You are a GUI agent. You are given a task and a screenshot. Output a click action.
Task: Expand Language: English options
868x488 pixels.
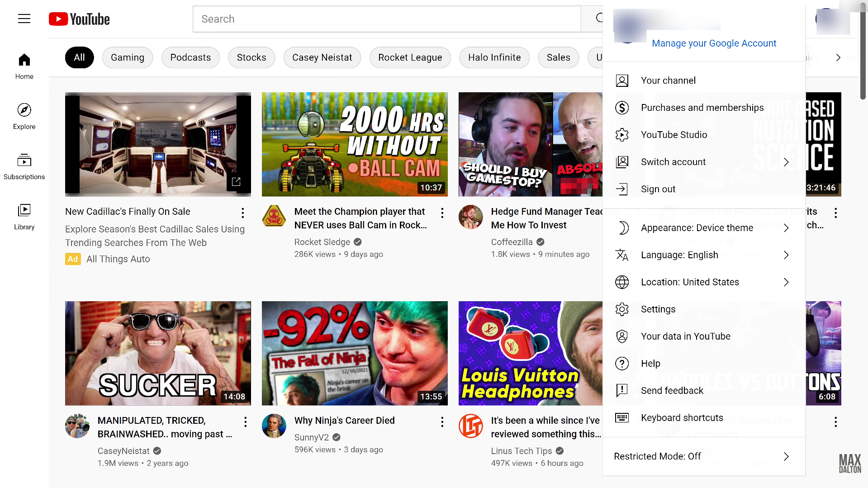tap(704, 255)
